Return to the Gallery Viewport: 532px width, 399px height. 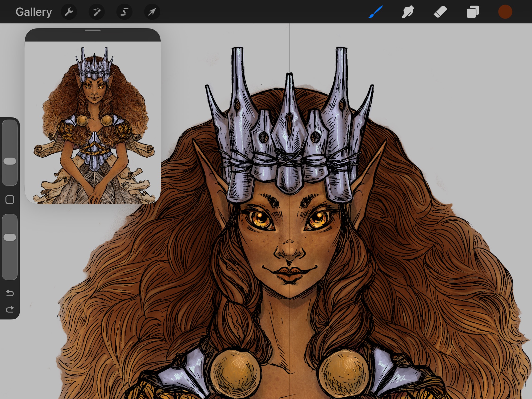pos(34,12)
